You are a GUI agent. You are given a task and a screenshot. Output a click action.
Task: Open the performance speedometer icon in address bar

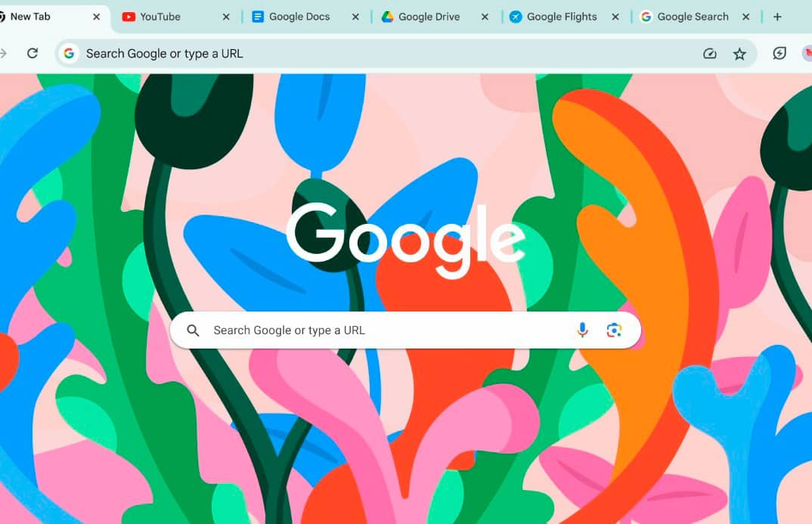tap(709, 54)
